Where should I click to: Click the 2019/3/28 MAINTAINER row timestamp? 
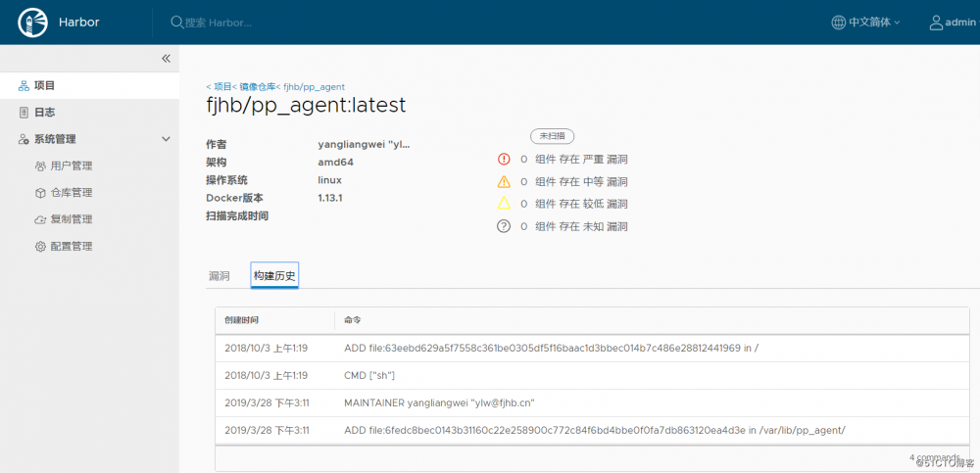(x=267, y=403)
